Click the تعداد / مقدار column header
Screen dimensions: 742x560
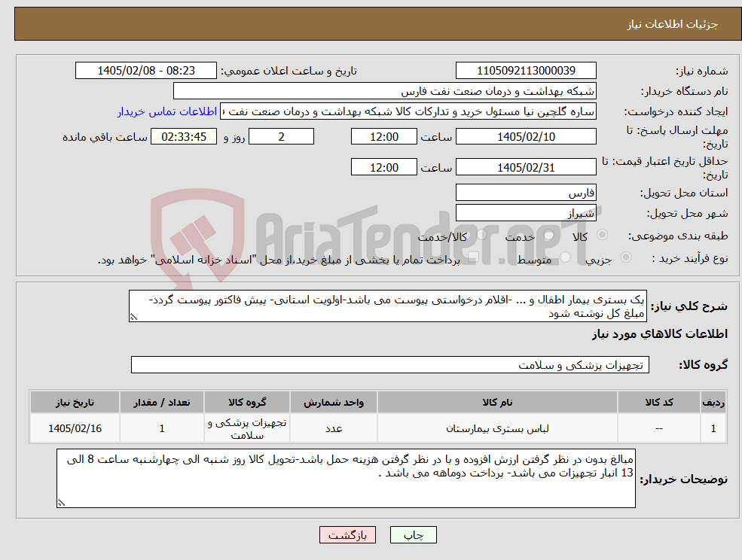click(162, 403)
